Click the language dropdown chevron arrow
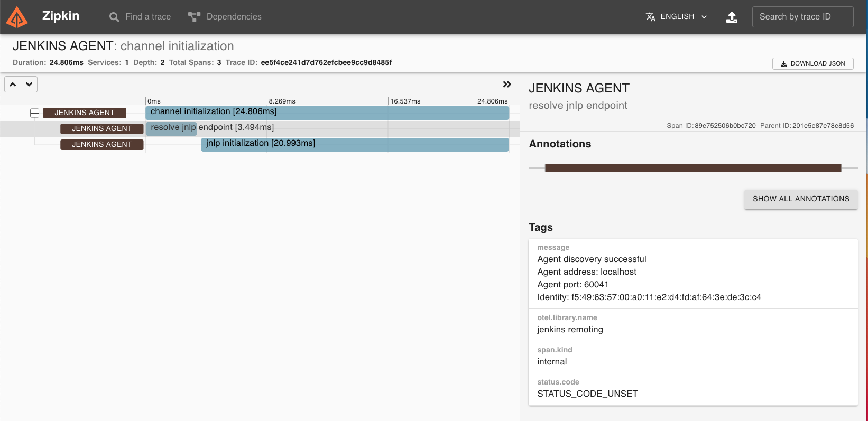Screen dimensions: 868x421 coord(704,17)
